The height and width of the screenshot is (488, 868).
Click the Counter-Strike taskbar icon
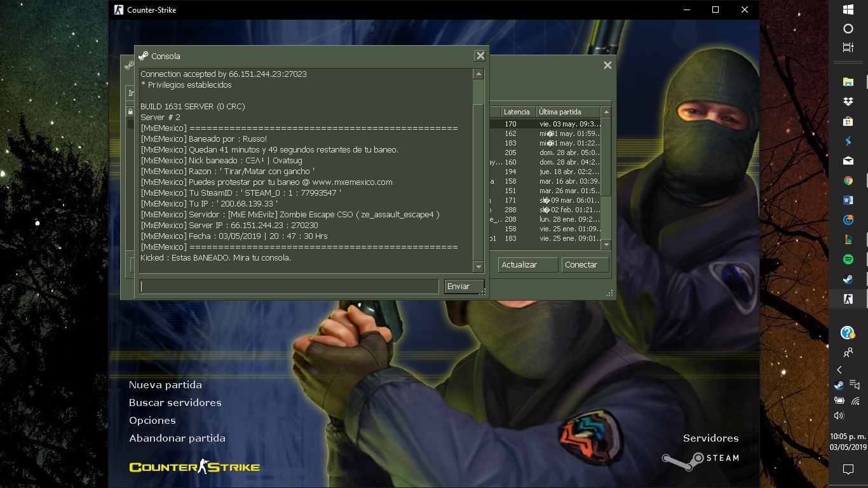[848, 299]
